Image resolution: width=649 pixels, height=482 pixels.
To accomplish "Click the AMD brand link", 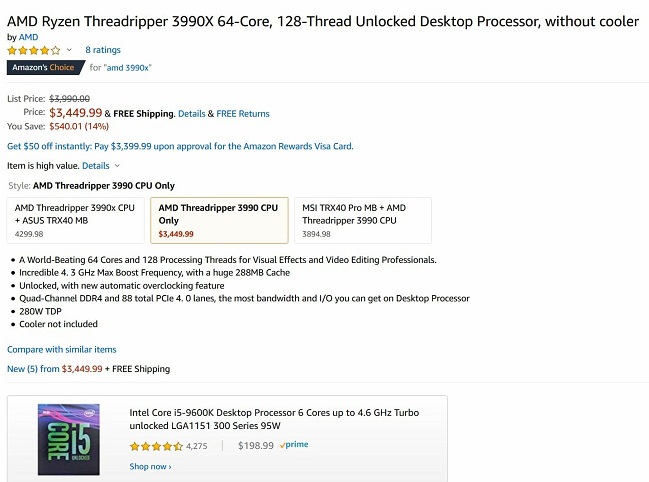I will [27, 36].
